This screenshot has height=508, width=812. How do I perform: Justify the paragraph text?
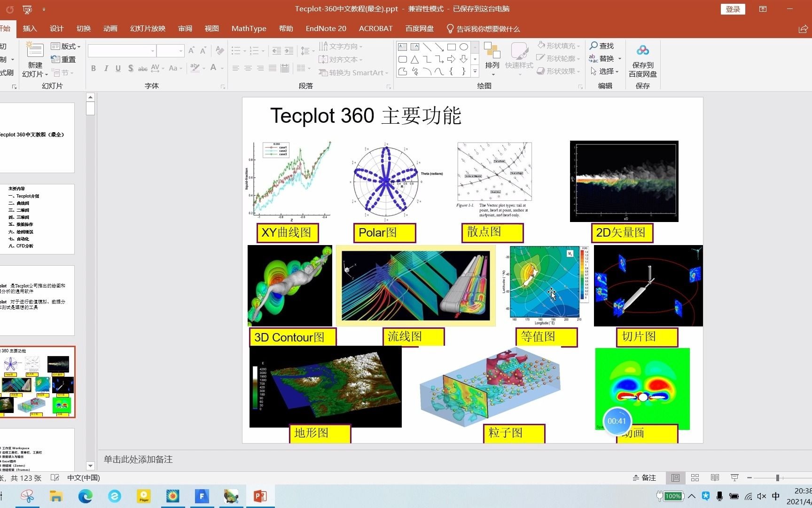(273, 68)
